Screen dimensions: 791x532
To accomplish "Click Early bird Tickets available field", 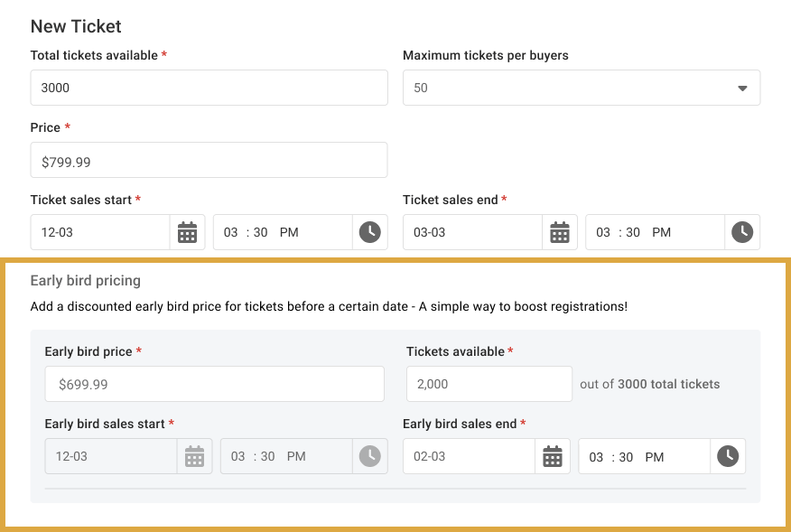I will [x=489, y=384].
